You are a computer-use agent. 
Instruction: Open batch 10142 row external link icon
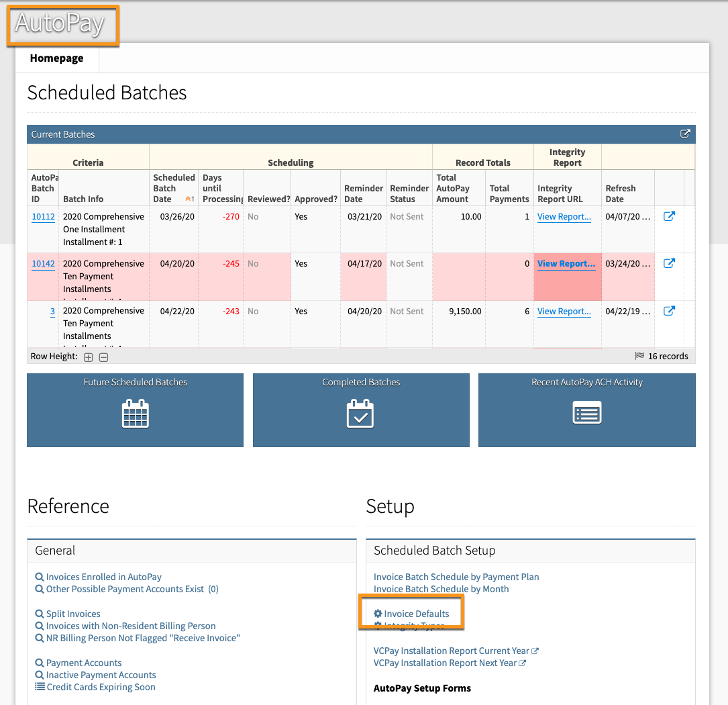click(x=669, y=264)
